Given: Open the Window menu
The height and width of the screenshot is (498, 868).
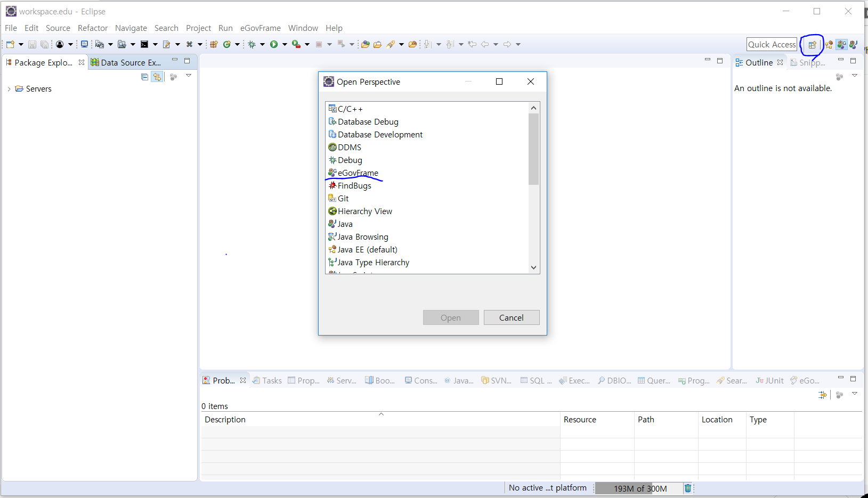Looking at the screenshot, I should [303, 28].
